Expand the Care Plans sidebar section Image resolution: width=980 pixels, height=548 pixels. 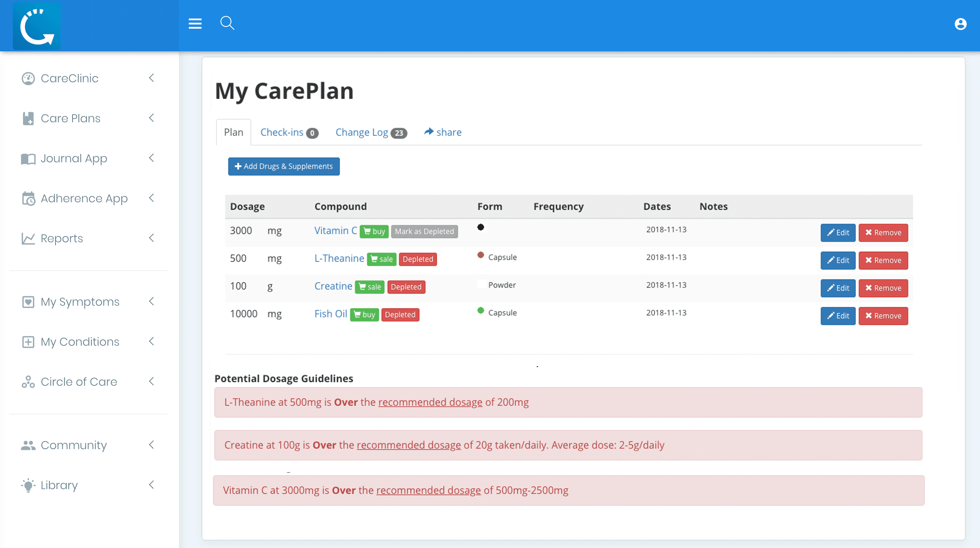151,118
